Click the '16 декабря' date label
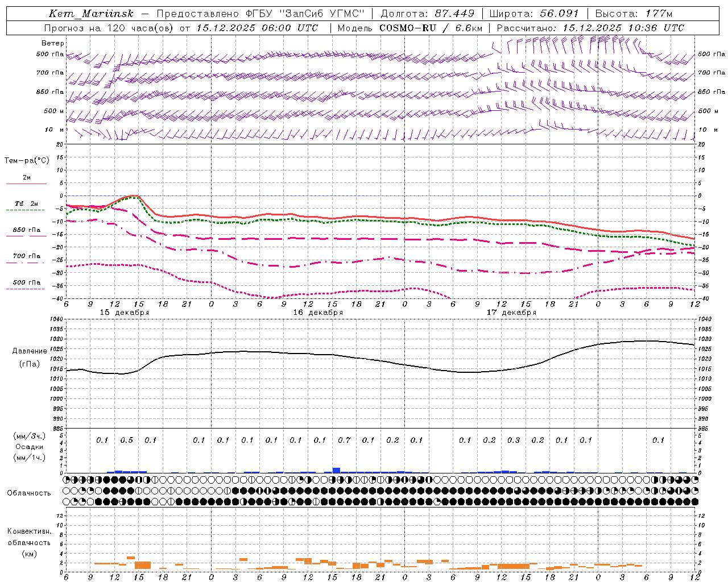Screen dimensions: 728x582 click(318, 313)
